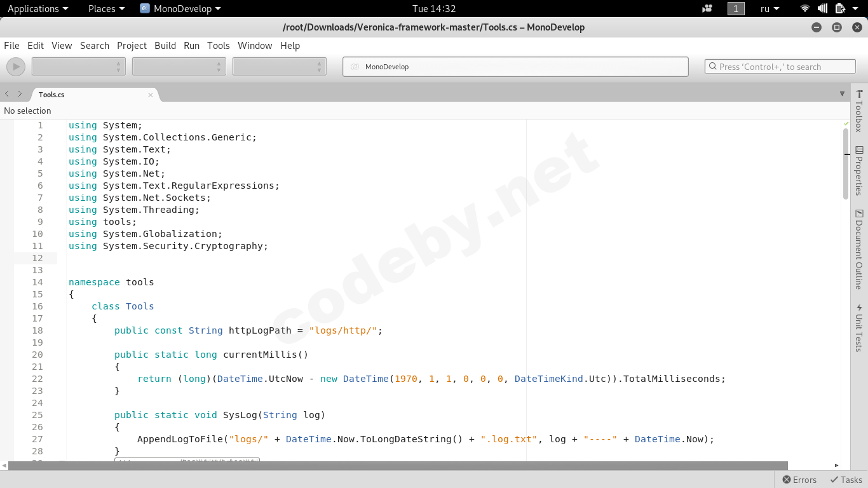This screenshot has width=868, height=488.
Task: Open the Unit Tests side panel
Action: [x=859, y=327]
